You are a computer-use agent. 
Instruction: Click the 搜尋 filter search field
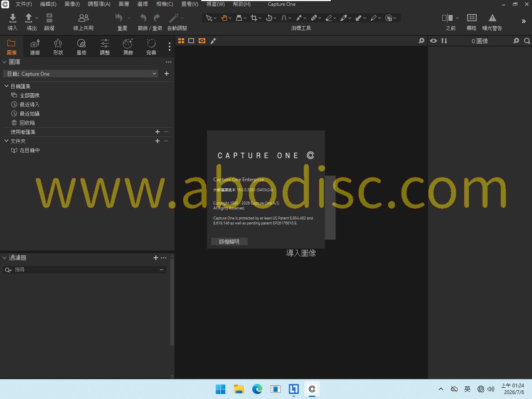coord(85,270)
